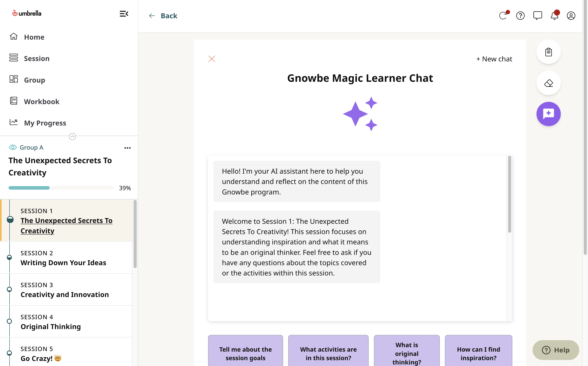
Task: Close the Magic Learner Chat with X
Action: point(212,59)
